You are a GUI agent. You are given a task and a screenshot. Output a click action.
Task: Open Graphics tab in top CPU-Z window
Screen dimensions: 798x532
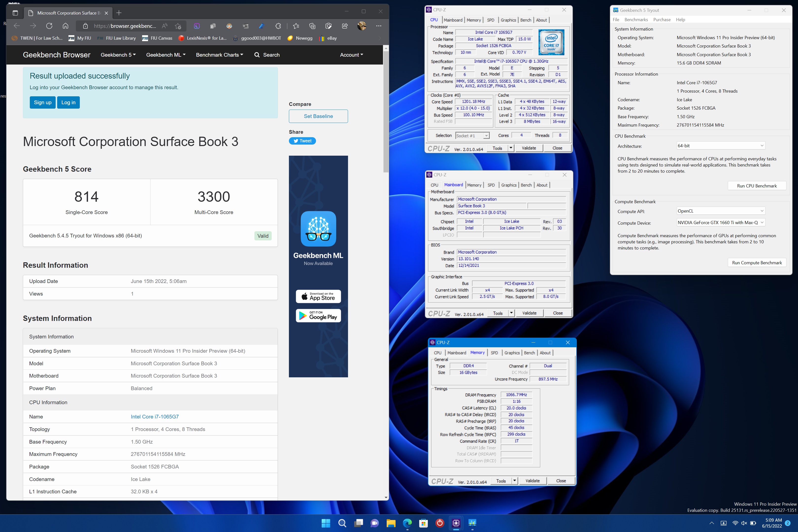[x=508, y=20]
